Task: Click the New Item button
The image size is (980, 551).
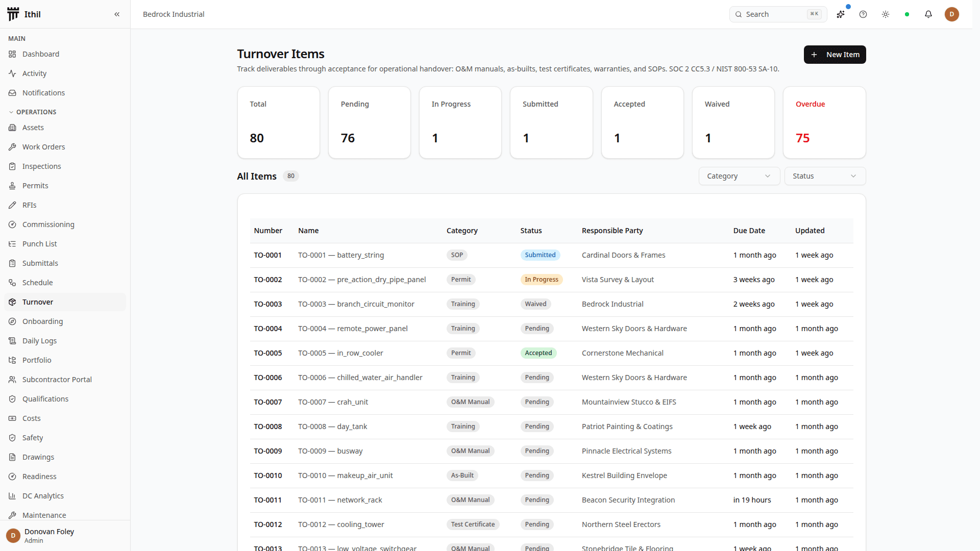Action: coord(835,55)
